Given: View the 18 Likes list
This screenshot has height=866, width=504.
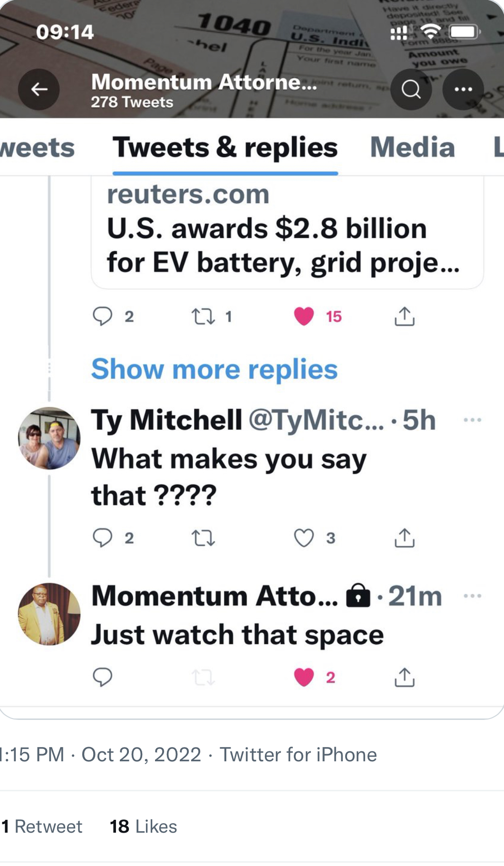Looking at the screenshot, I should pos(143,827).
